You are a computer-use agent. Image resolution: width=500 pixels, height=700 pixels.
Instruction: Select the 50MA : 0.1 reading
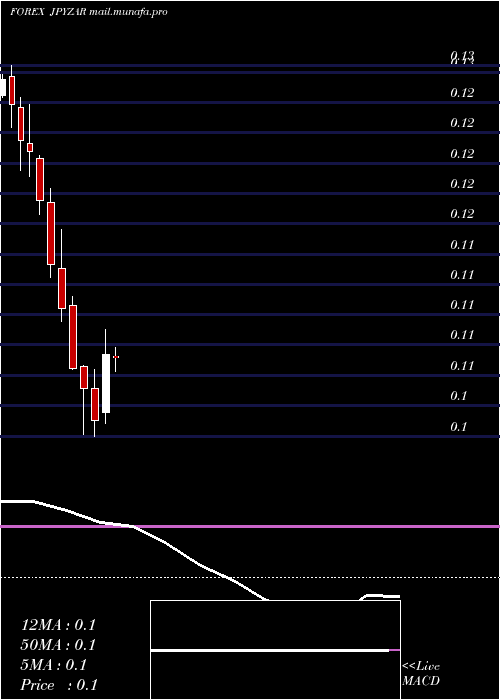pyautogui.click(x=58, y=645)
